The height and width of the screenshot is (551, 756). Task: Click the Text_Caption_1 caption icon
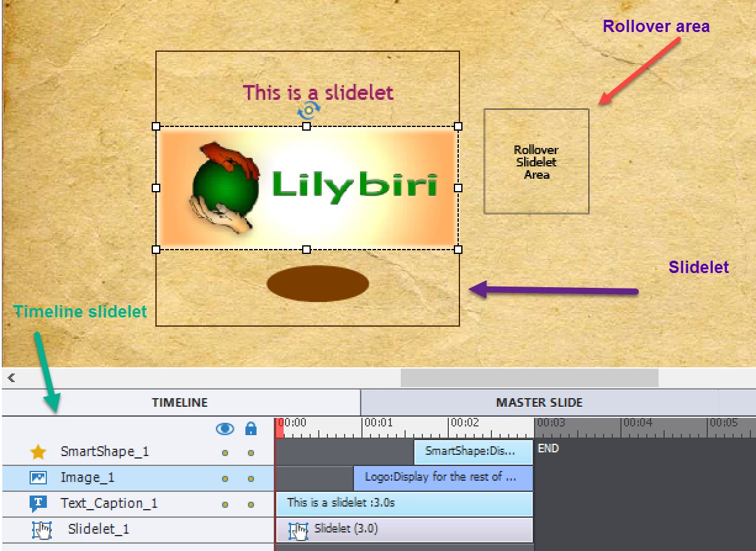click(38, 504)
